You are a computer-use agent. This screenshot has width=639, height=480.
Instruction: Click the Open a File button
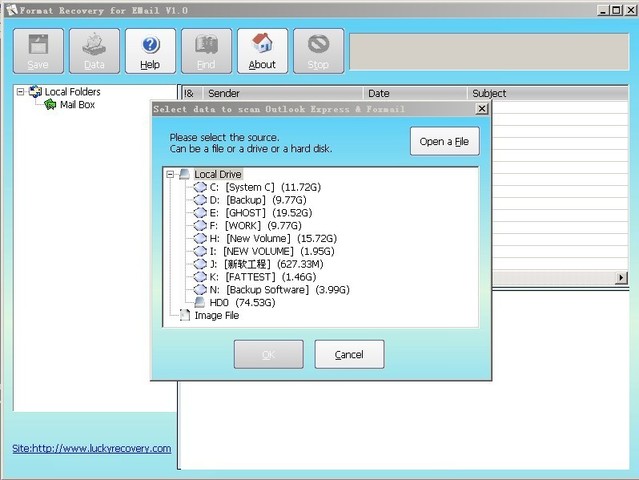[445, 141]
